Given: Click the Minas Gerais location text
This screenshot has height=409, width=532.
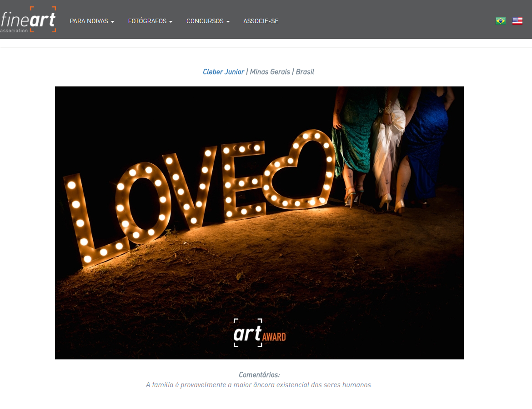Looking at the screenshot, I should (x=270, y=72).
